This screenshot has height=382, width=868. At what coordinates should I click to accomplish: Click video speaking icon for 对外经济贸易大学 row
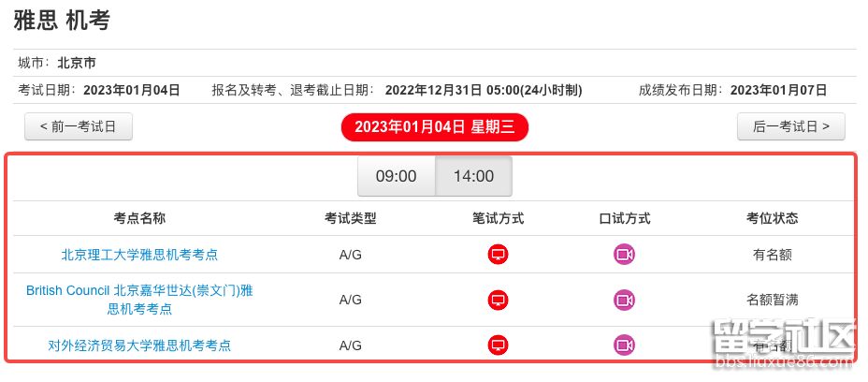(624, 345)
